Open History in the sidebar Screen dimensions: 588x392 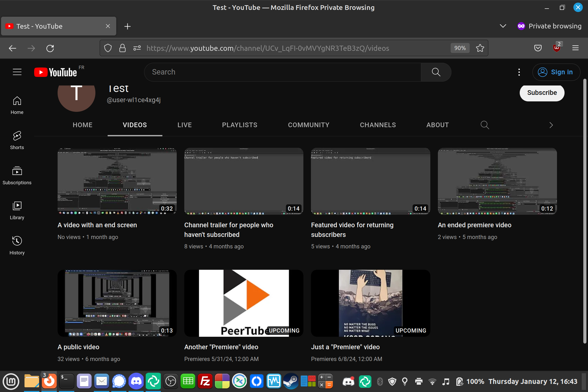point(17,245)
